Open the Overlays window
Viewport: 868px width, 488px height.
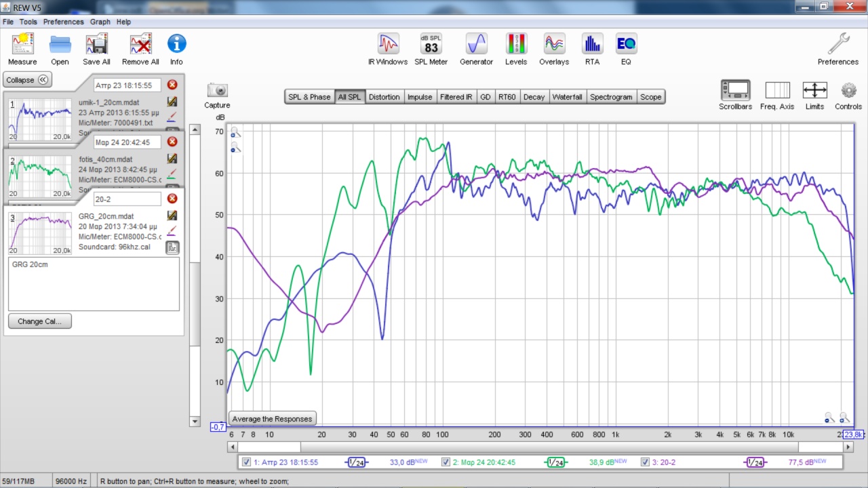coord(554,45)
